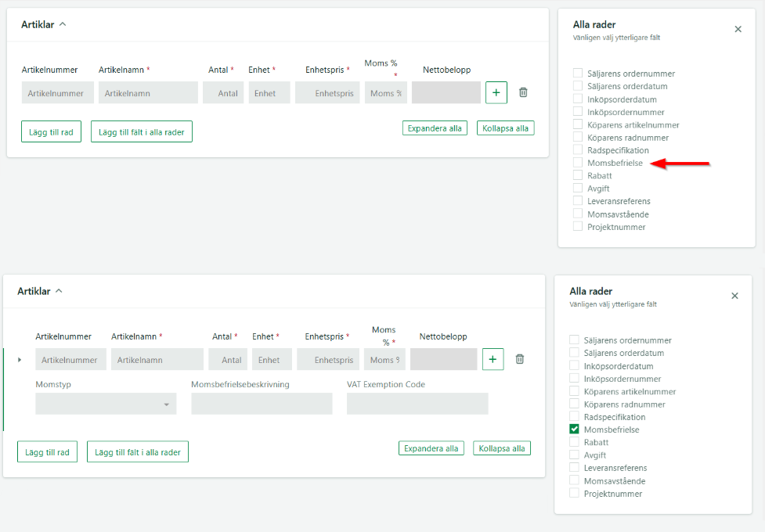Tick the unchecked Momsbefrielse checkbox by the red arrow
This screenshot has width=765, height=532.
[x=578, y=163]
